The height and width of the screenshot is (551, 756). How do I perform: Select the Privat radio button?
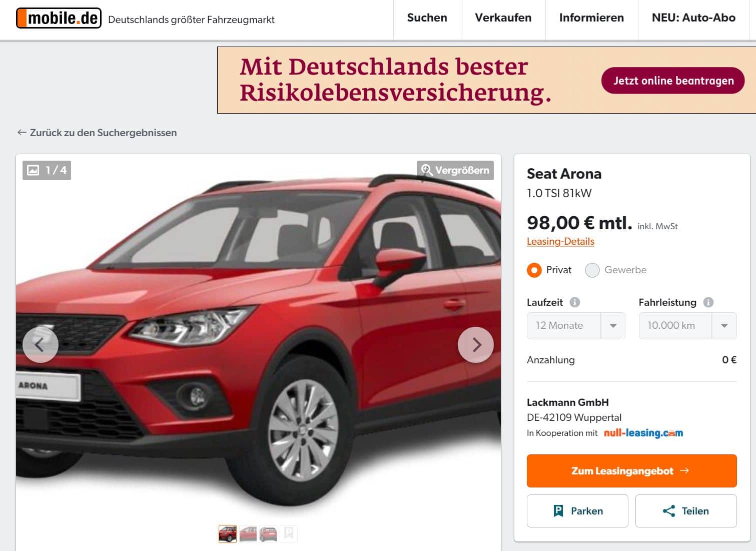click(x=534, y=270)
